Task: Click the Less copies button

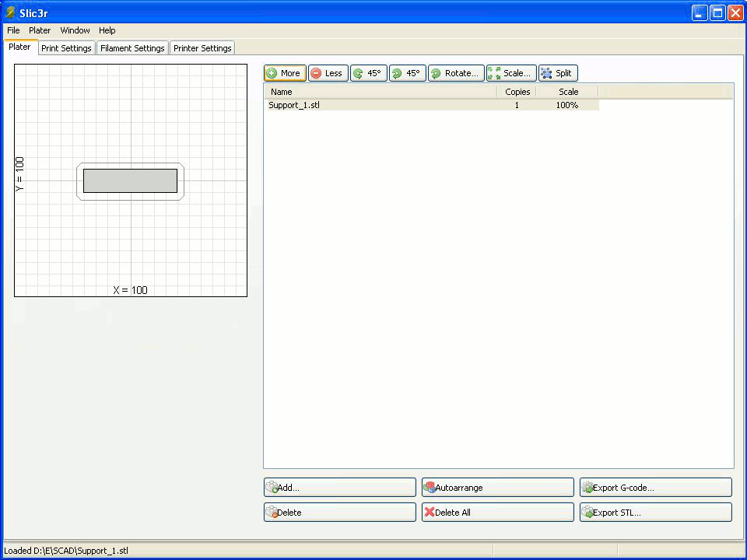Action: click(x=328, y=73)
